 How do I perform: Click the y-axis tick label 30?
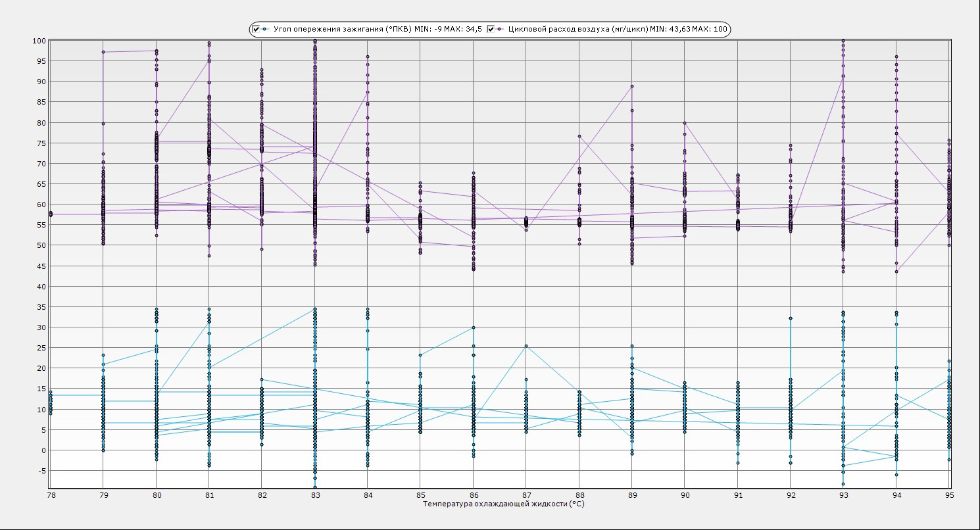point(40,327)
